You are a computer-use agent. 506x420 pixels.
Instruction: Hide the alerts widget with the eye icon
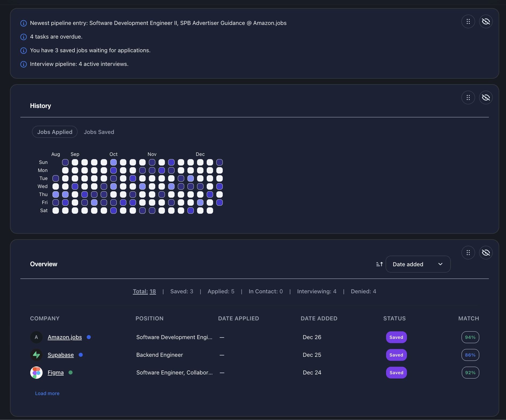[x=486, y=21]
